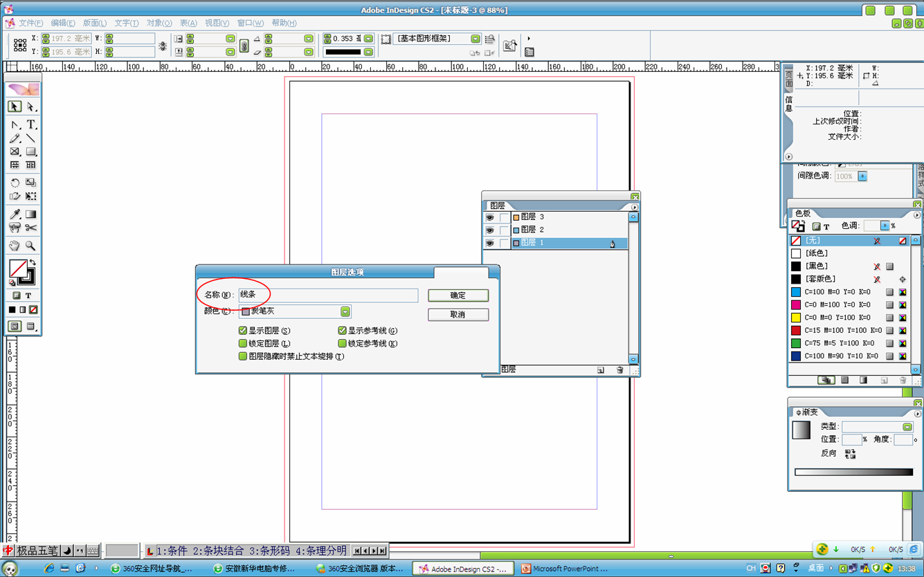Click the 确定 button in layer options
The width and height of the screenshot is (924, 577).
[458, 295]
